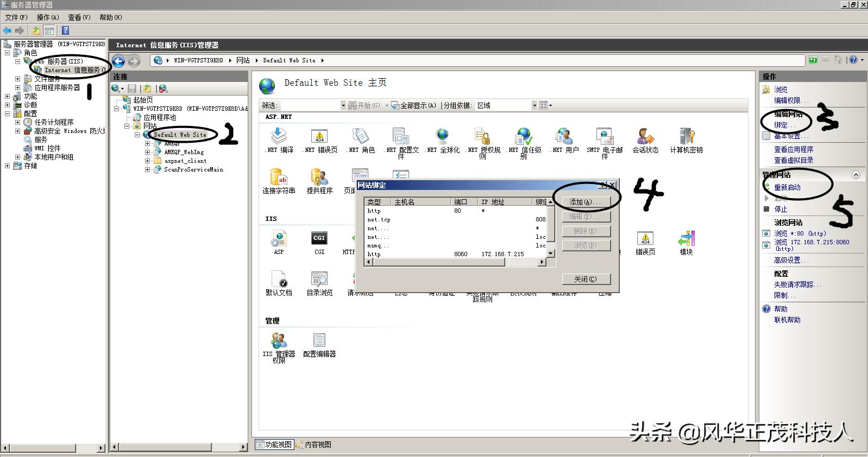
Task: Click the help question-mark icon in toolbar
Action: (65, 30)
